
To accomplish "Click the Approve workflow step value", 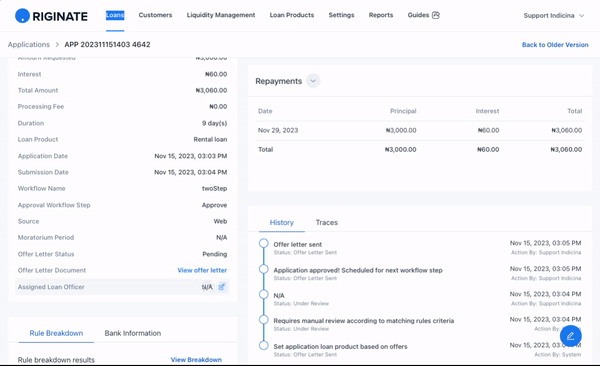I will click(x=214, y=205).
